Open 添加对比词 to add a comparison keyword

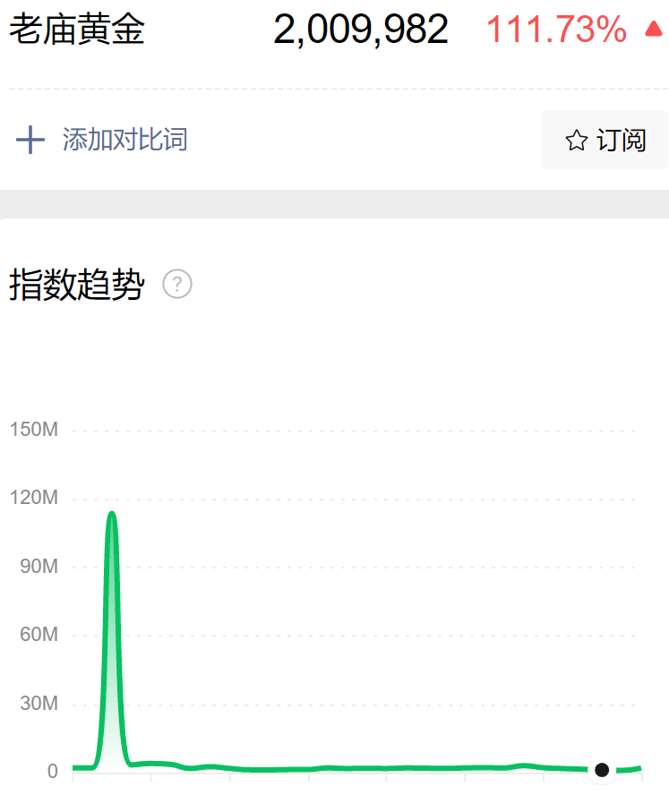(x=124, y=140)
